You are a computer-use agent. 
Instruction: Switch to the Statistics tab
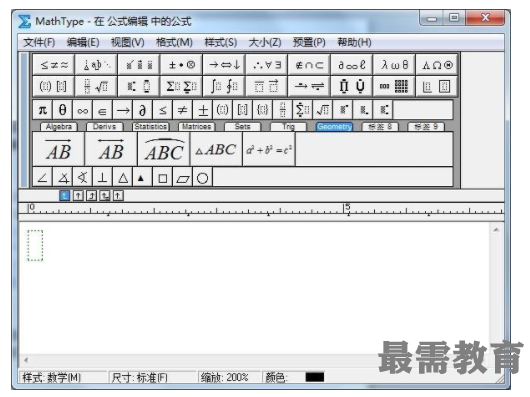(151, 126)
